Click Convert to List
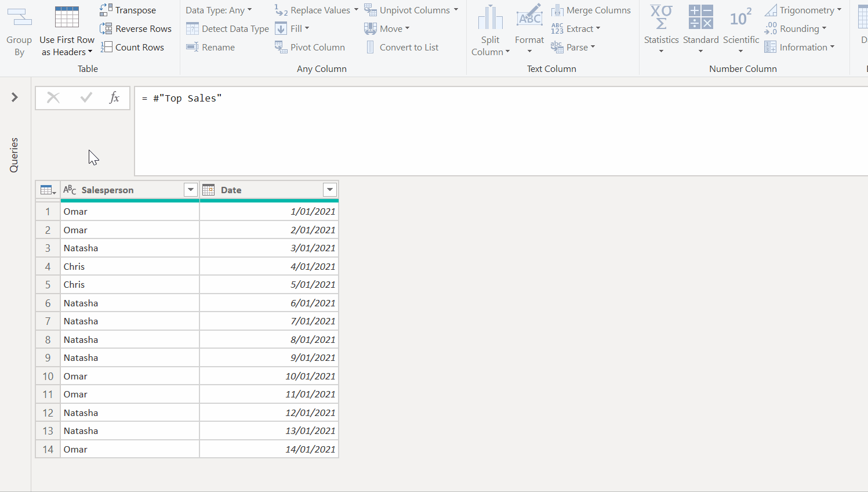 (x=402, y=47)
